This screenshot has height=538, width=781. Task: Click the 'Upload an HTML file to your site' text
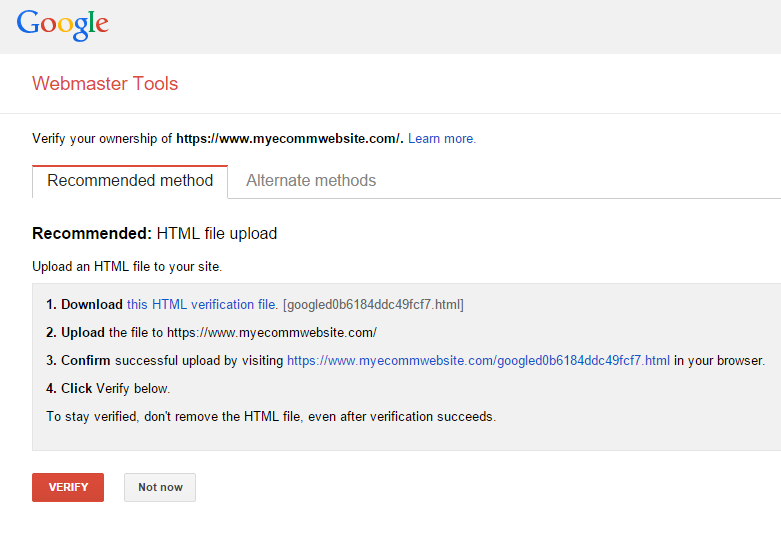point(127,267)
